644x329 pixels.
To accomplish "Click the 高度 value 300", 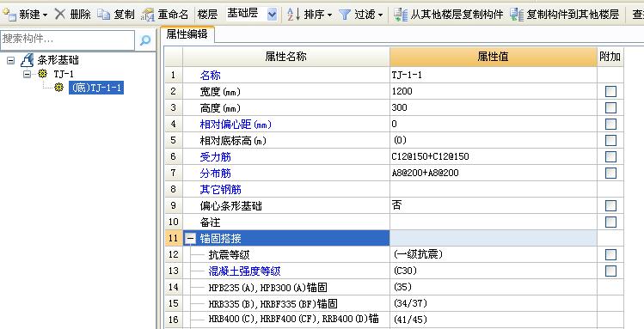I will point(400,107).
